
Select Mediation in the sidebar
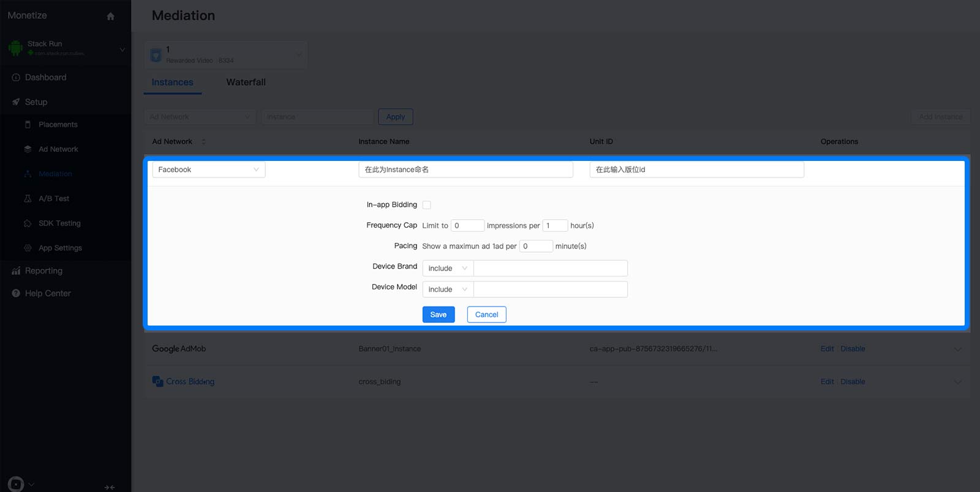(x=55, y=174)
